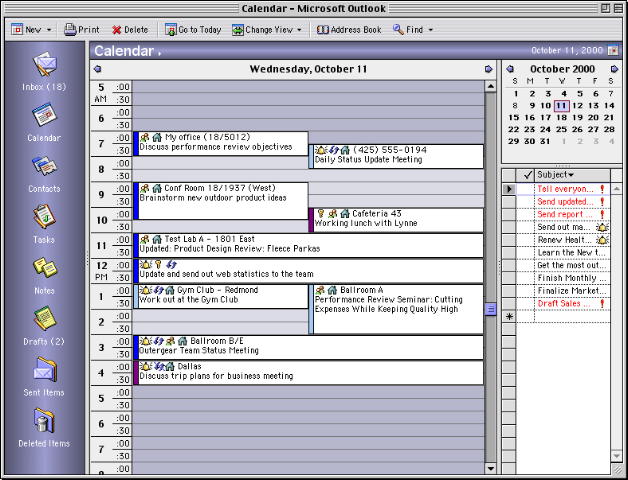Image resolution: width=628 pixels, height=480 pixels.
Task: Click the calendar vertical scrollbar thumb
Action: pyautogui.click(x=490, y=309)
